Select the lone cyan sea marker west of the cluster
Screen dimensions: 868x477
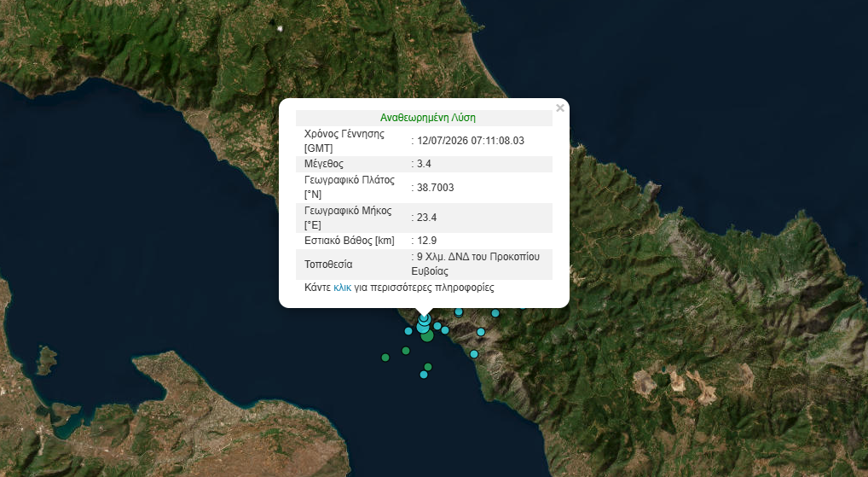coord(408,331)
